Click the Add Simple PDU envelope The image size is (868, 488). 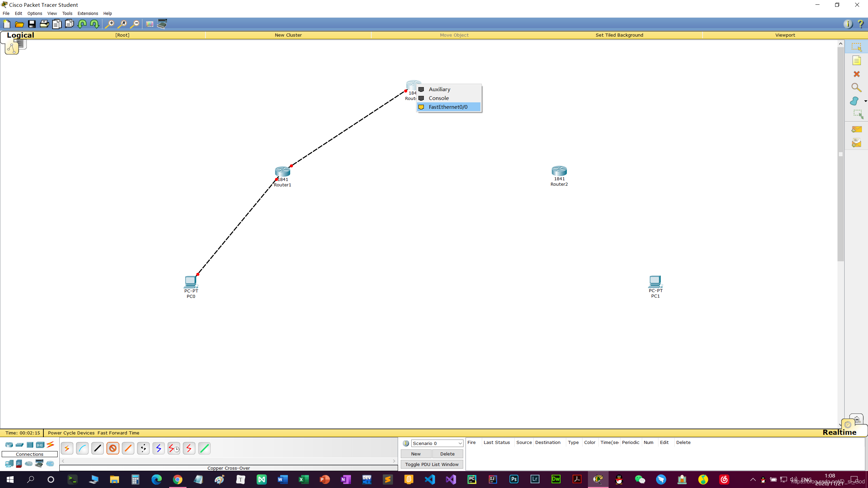[856, 129]
